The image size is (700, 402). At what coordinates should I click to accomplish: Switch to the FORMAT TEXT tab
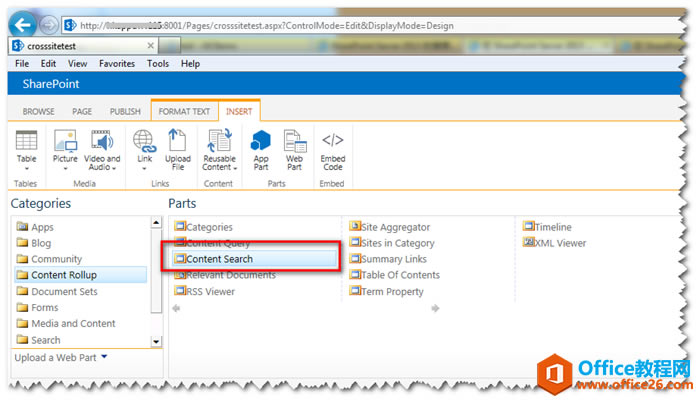pos(184,111)
